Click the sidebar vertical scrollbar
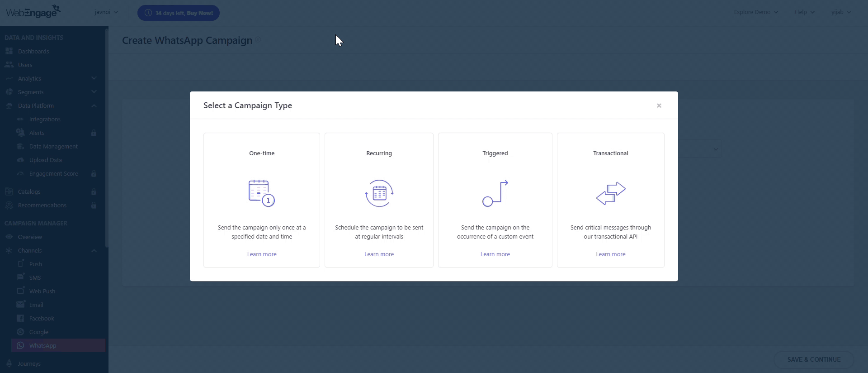The height and width of the screenshot is (373, 868). coord(107,136)
